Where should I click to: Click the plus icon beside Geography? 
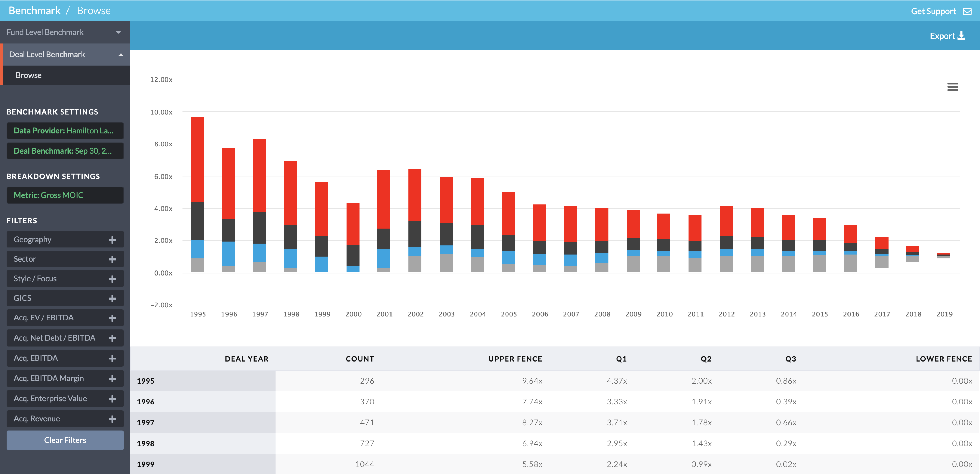tap(112, 240)
